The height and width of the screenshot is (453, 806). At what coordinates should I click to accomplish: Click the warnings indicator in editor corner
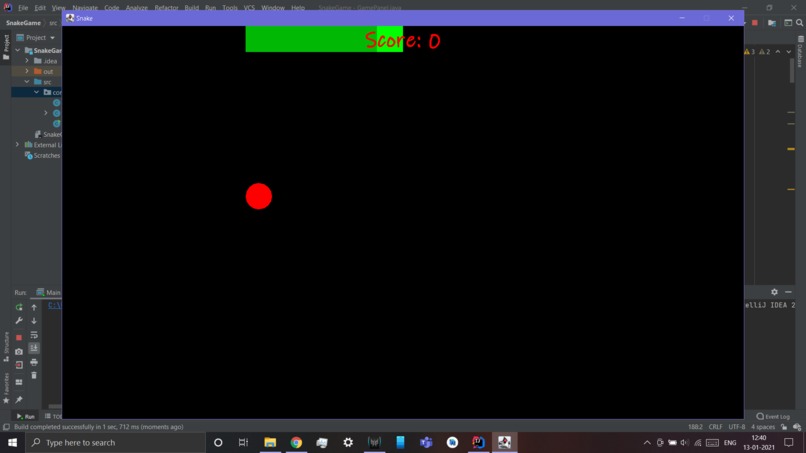coord(757,52)
